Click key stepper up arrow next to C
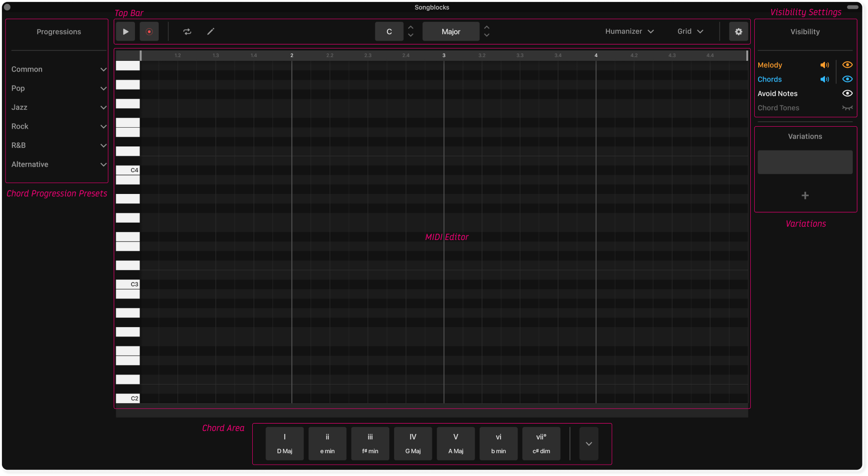The height and width of the screenshot is (476, 868). tap(411, 28)
